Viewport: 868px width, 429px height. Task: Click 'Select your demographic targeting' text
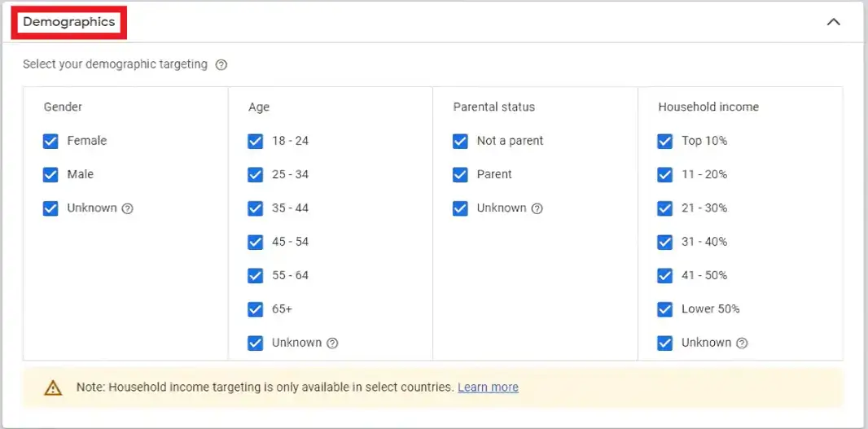click(115, 65)
